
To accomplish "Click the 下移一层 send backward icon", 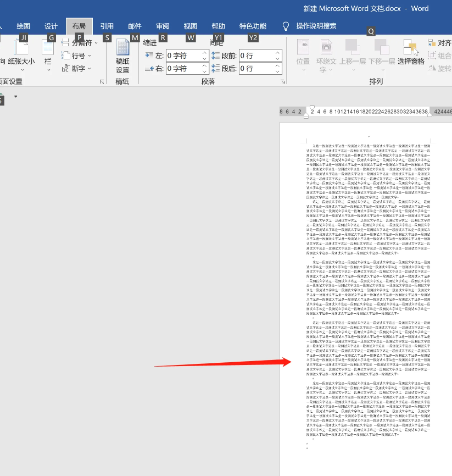I will [382, 47].
